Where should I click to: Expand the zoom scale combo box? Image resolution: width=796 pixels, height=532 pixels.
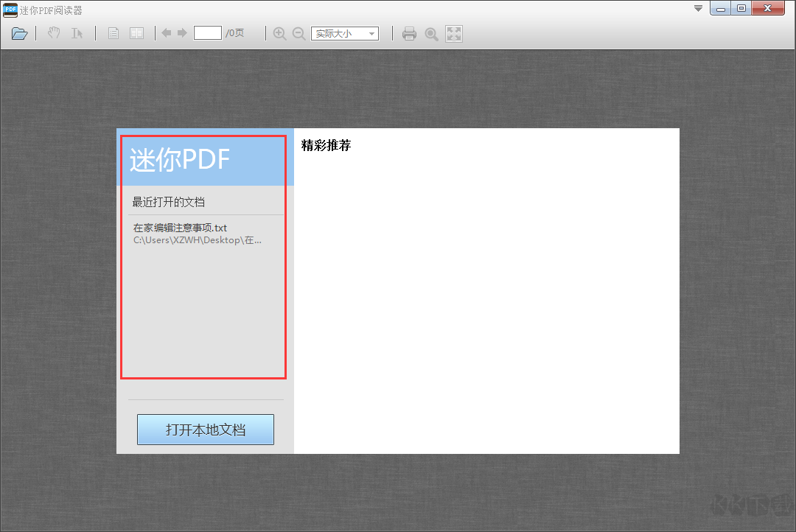(371, 32)
